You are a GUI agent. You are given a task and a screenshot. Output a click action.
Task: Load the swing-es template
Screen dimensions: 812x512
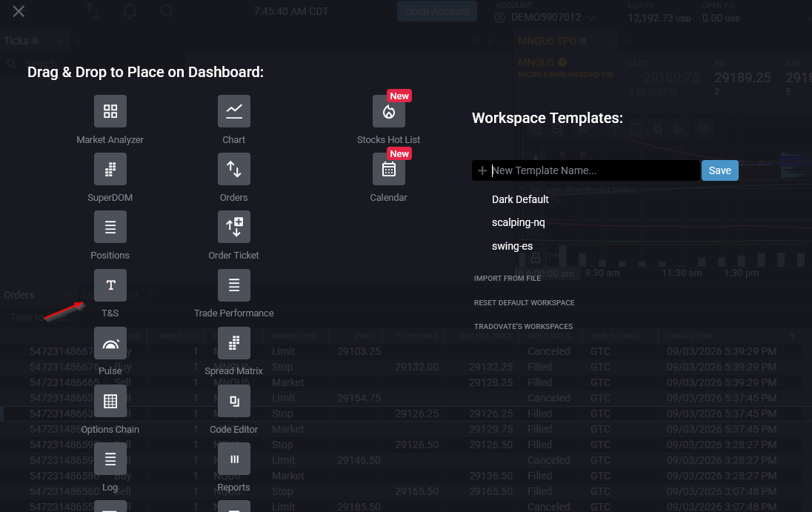point(512,246)
